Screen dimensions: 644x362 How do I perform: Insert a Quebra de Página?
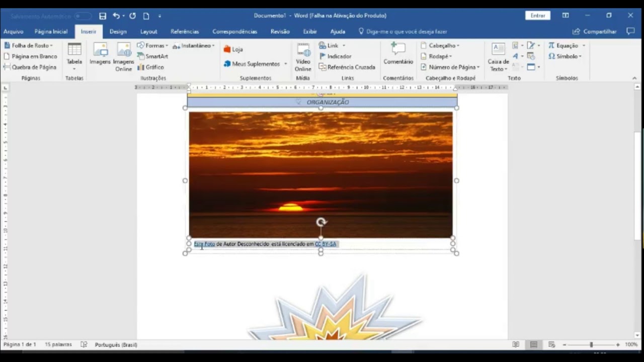(x=30, y=67)
